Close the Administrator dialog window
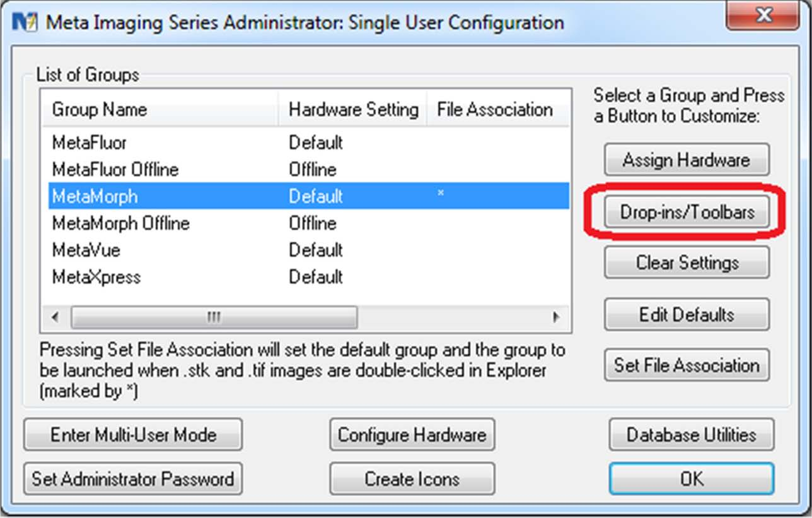This screenshot has height=518, width=812. tap(763, 16)
